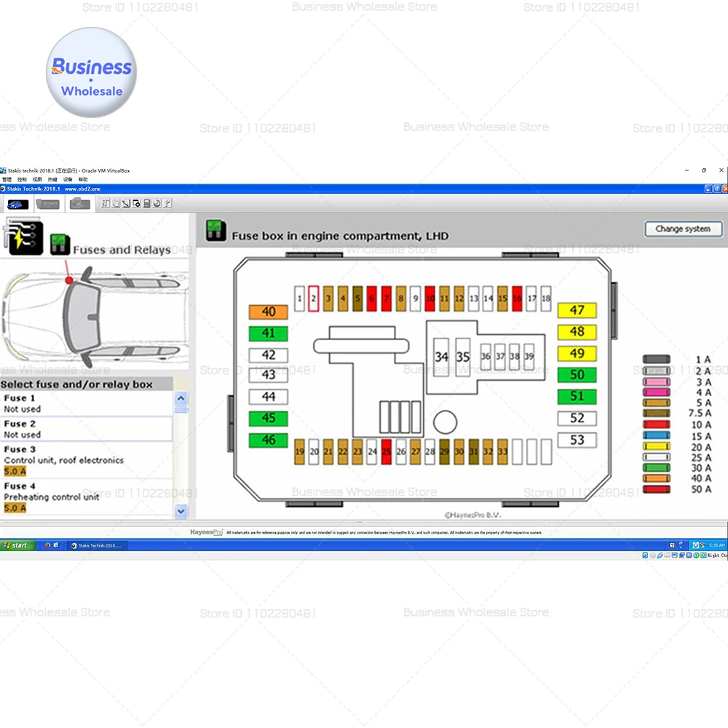Image resolution: width=728 pixels, height=728 pixels.
Task: Click the green fuse icon in the diagram header
Action: [216, 231]
